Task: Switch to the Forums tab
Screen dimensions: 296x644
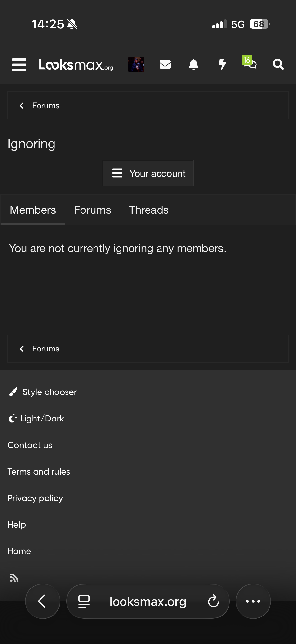Action: (x=93, y=210)
